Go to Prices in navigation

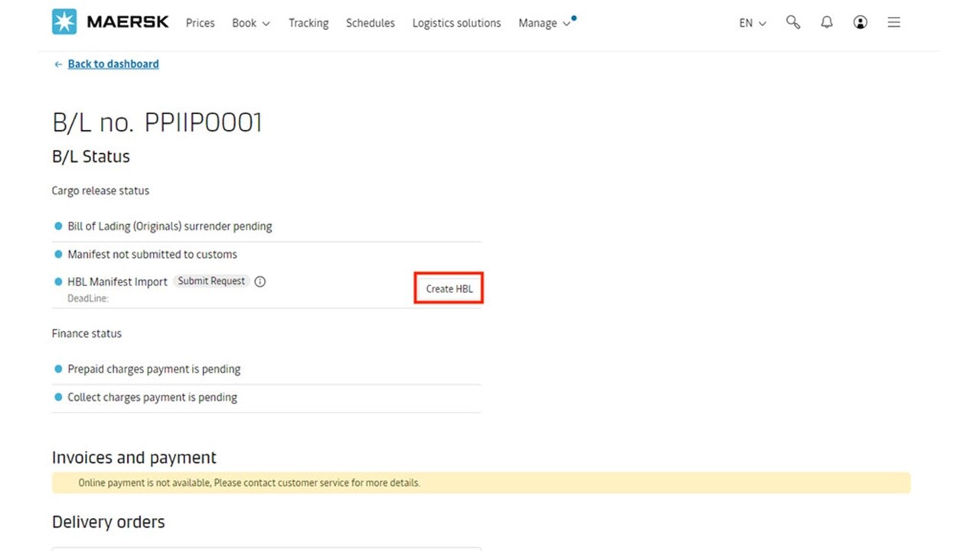coord(200,23)
